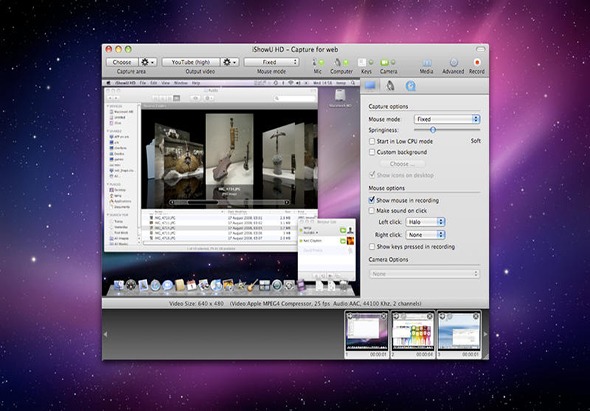
Task: Open the toolbar Fixed mouse mode dropdown
Action: click(271, 62)
